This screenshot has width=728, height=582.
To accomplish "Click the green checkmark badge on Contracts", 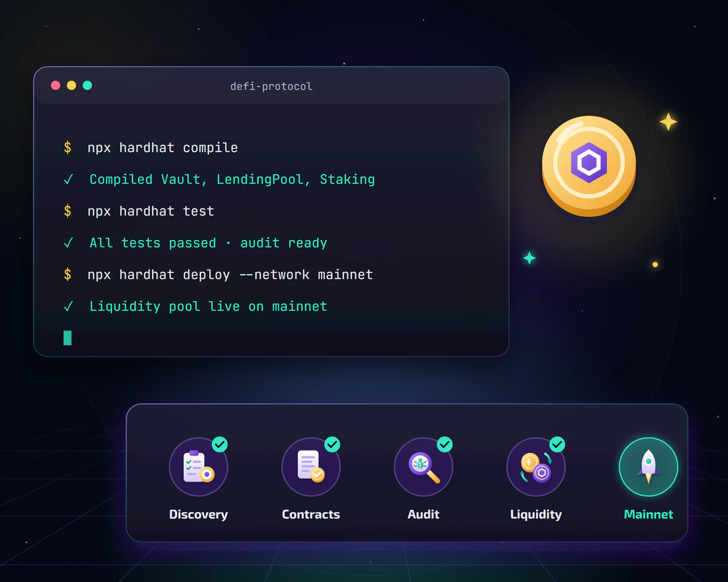I will [332, 444].
